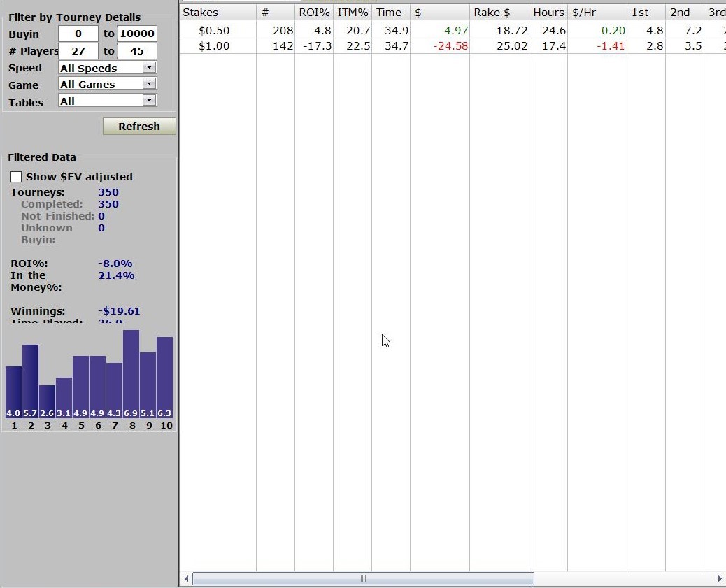726x588 pixels.
Task: Click the minimum Buyin field
Action: (x=78, y=34)
